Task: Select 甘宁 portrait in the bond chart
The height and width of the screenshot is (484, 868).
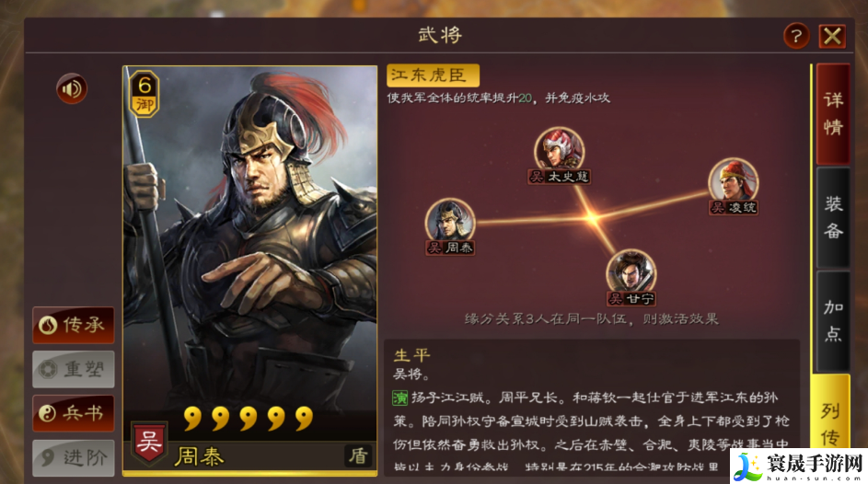Action: click(631, 272)
